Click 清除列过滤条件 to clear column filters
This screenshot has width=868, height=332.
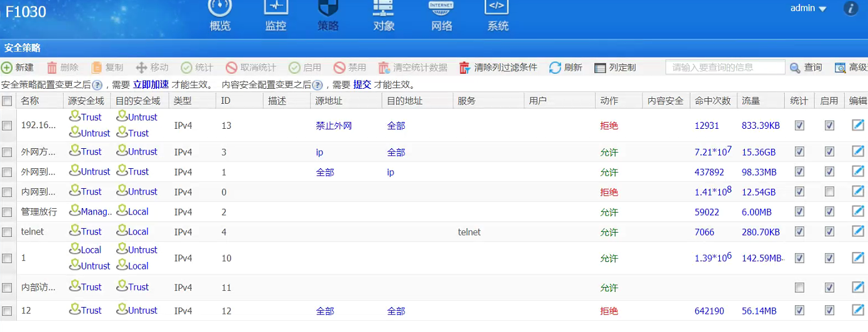[498, 68]
